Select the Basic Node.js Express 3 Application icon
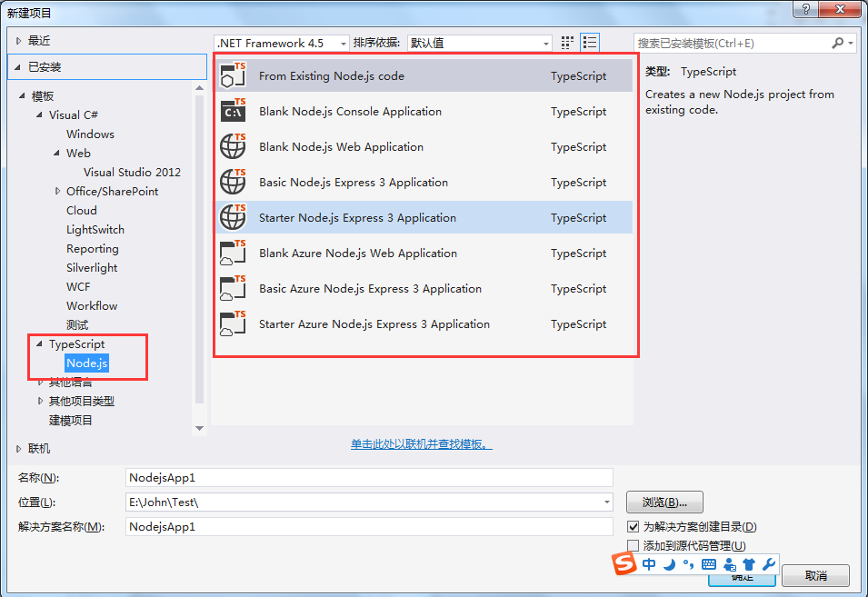Screen dimensions: 868x597 click(x=234, y=183)
